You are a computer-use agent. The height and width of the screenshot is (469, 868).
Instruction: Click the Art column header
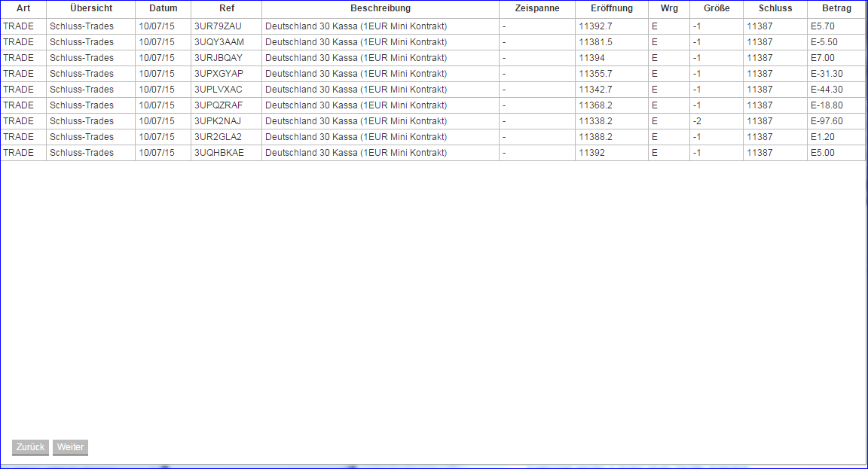[x=23, y=8]
